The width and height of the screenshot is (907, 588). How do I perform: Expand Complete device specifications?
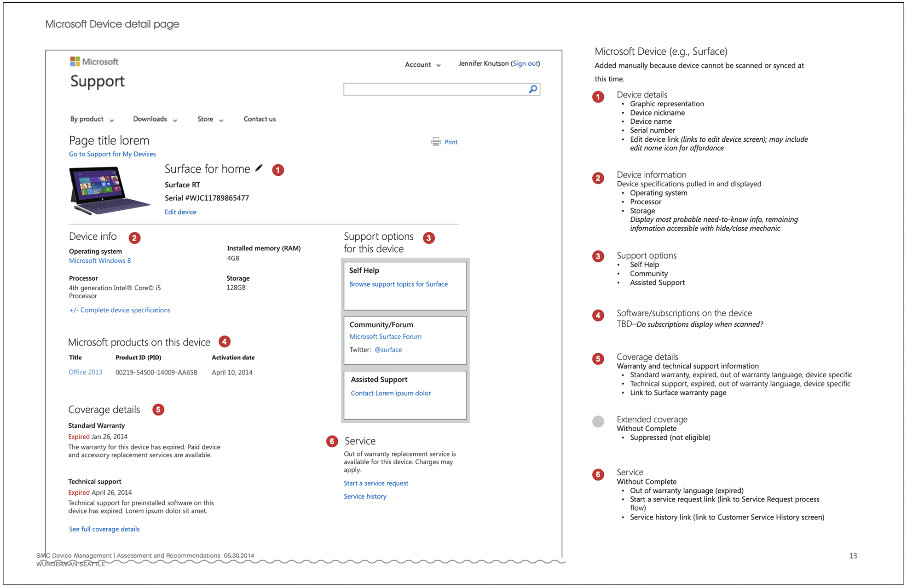119,310
